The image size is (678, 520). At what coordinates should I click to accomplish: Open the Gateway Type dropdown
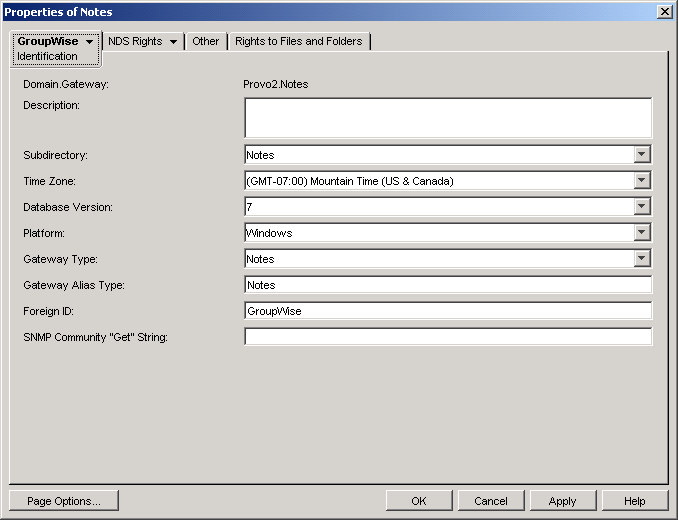tap(642, 258)
